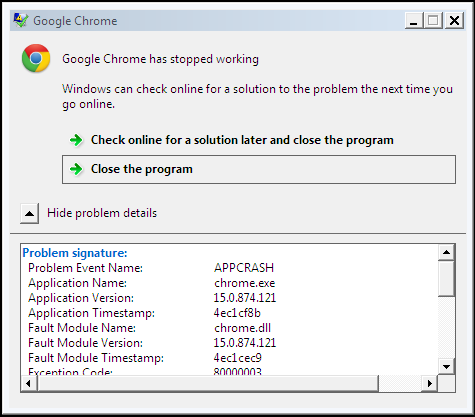
Task: Click the details box scroll up arrow
Action: pyautogui.click(x=446, y=253)
